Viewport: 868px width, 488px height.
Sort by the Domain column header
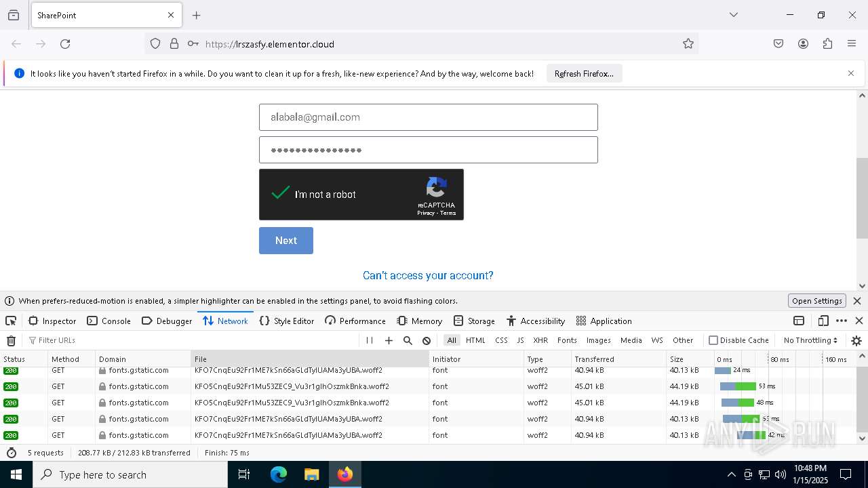coord(142,359)
